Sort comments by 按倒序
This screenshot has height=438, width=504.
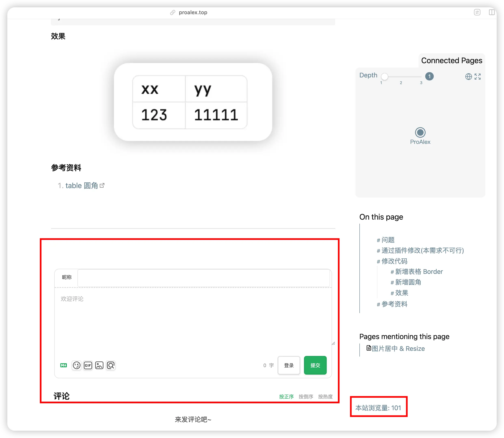(x=306, y=396)
